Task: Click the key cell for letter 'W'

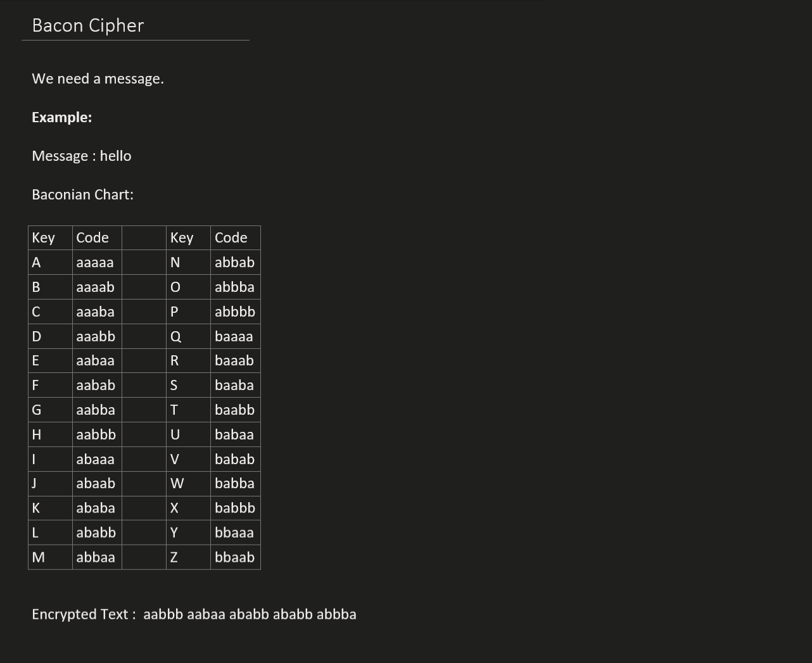Action: click(x=189, y=483)
